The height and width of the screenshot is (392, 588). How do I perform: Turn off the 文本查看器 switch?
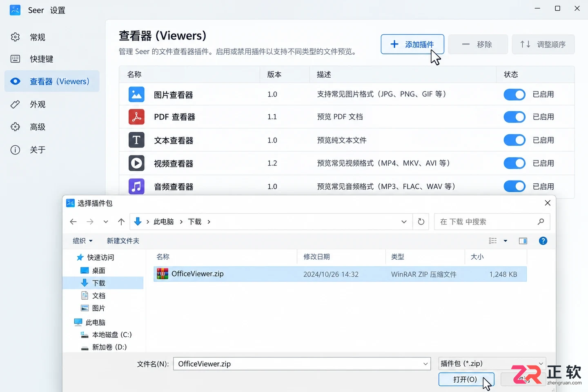(x=514, y=140)
